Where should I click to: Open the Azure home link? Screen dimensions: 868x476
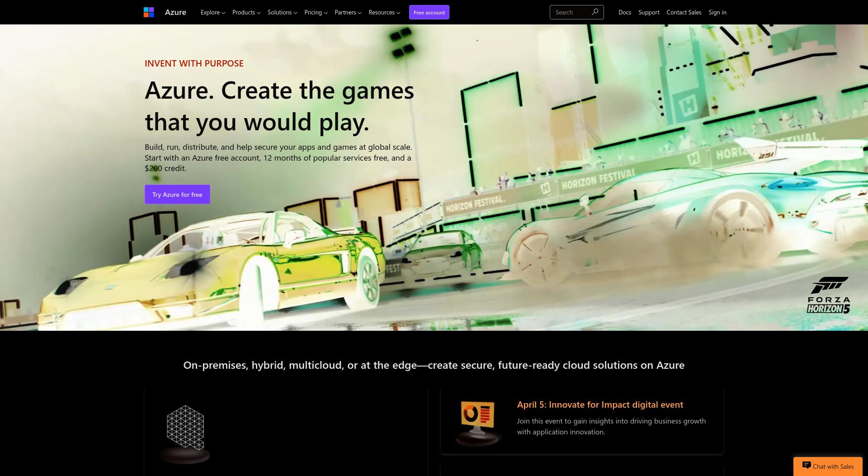(x=175, y=12)
